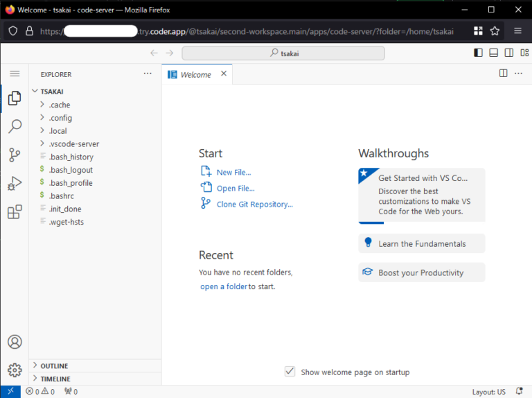This screenshot has height=398, width=532.
Task: Click the Clone Git Repository link
Action: (x=254, y=204)
